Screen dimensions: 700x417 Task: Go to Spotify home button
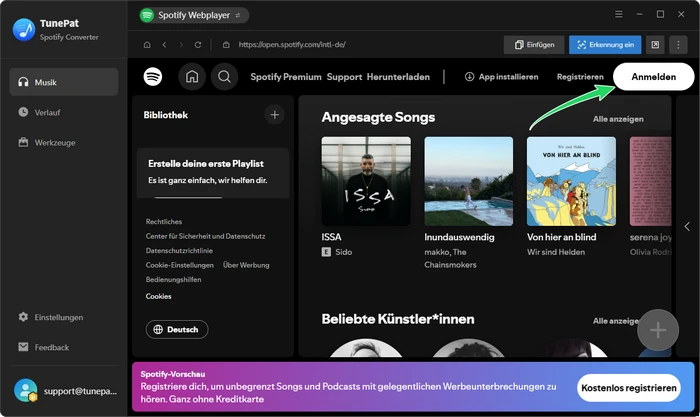pos(192,77)
